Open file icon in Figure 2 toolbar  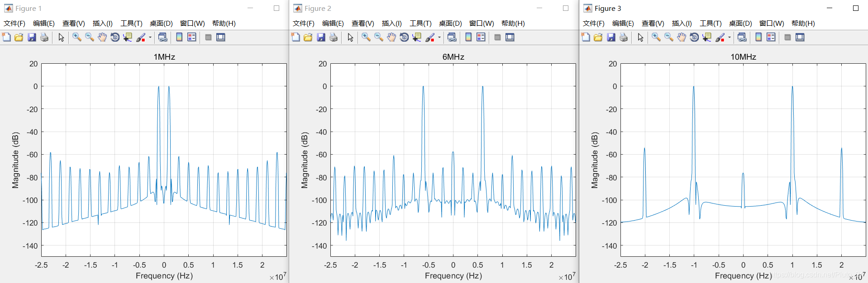tap(308, 37)
